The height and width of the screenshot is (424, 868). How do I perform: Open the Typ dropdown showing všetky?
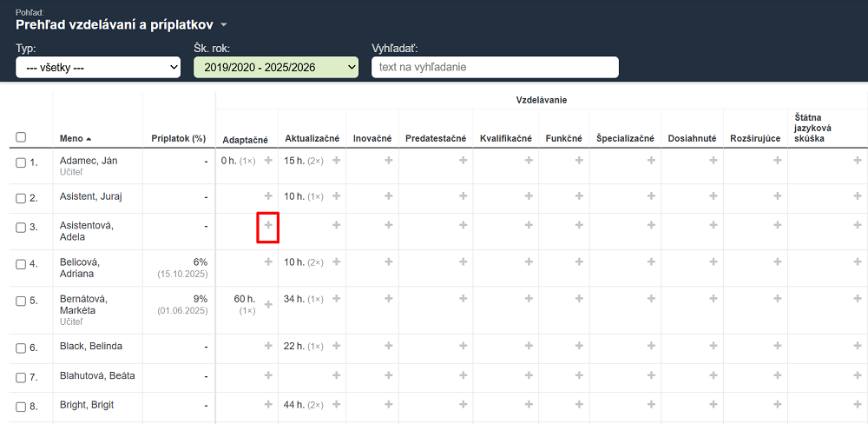(x=98, y=68)
